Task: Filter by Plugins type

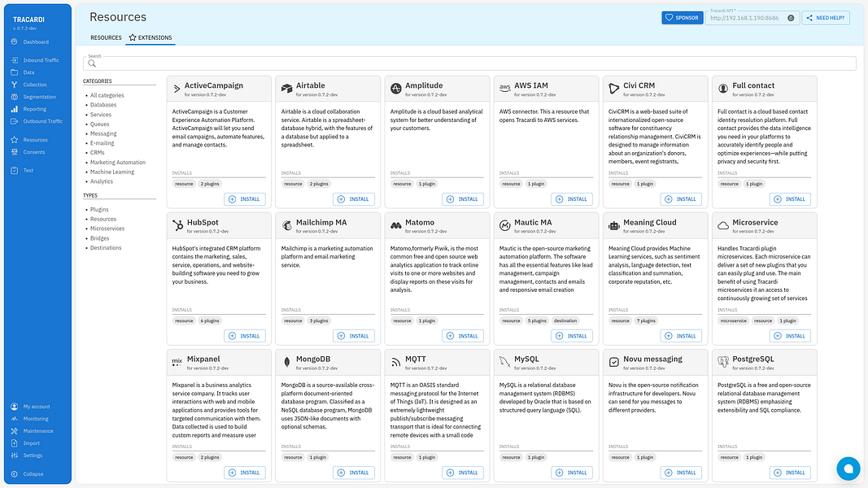Action: point(99,209)
